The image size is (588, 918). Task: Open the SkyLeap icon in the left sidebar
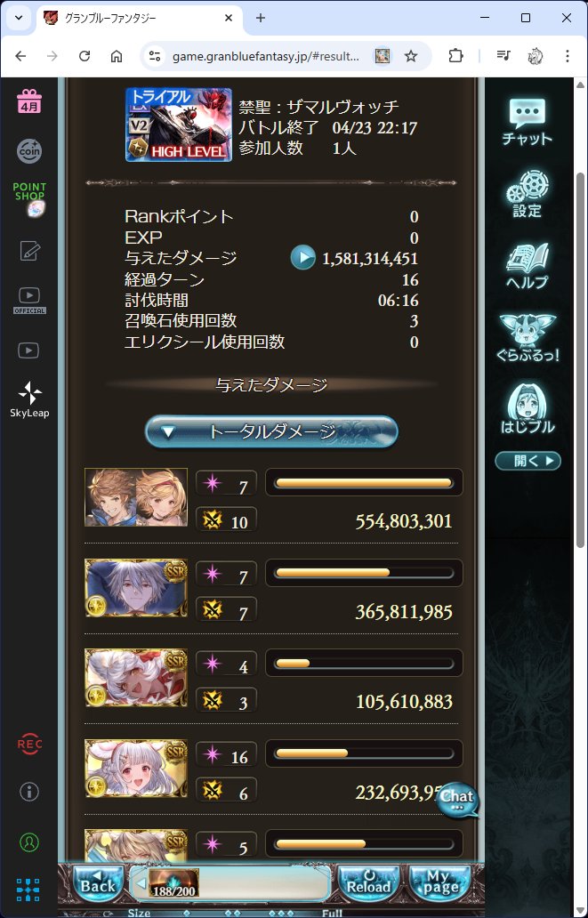29,399
